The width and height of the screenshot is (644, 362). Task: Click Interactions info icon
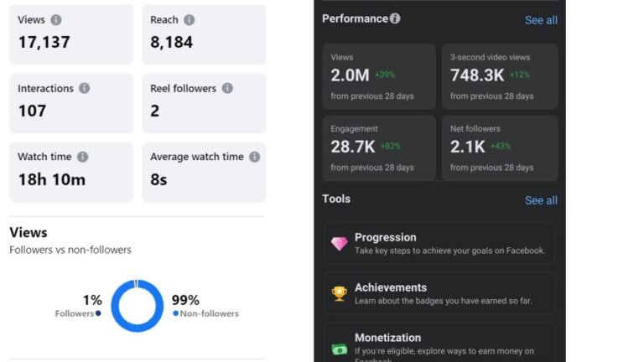(85, 88)
